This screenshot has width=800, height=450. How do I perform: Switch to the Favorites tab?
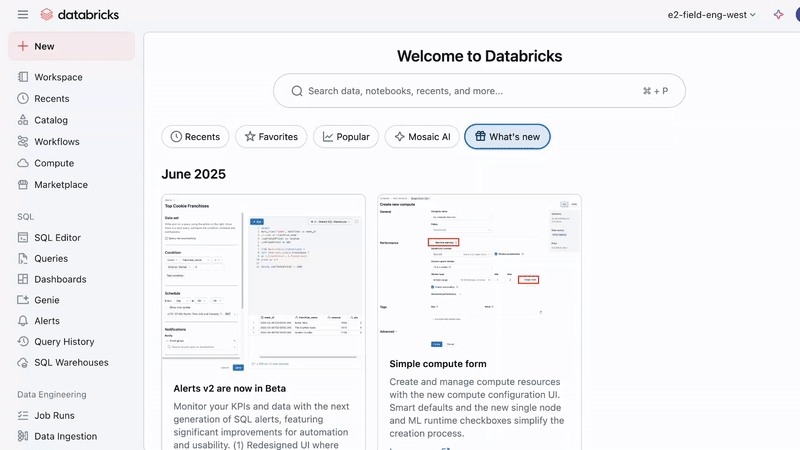[271, 137]
